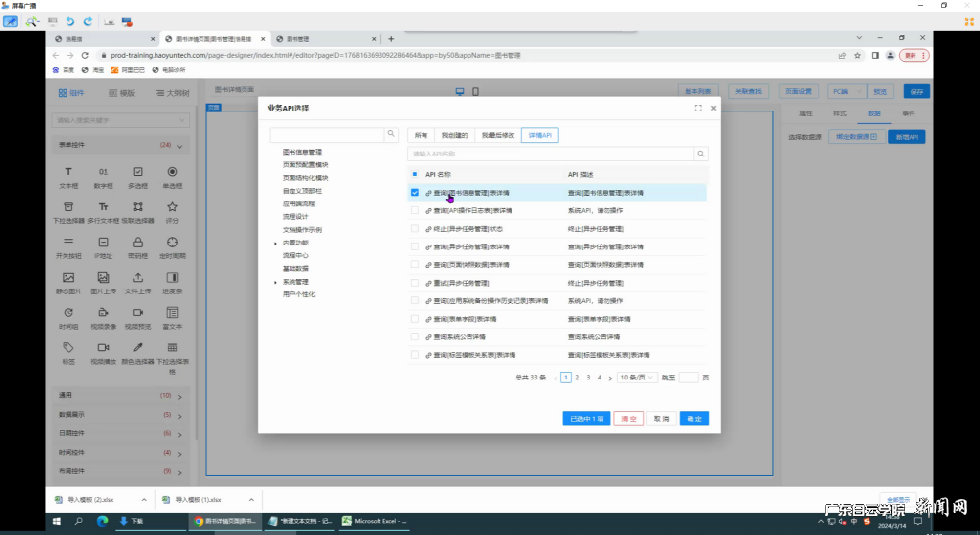Image resolution: width=980 pixels, height=535 pixels.
Task: Select the 开关按钮 switch component icon
Action: [x=68, y=243]
